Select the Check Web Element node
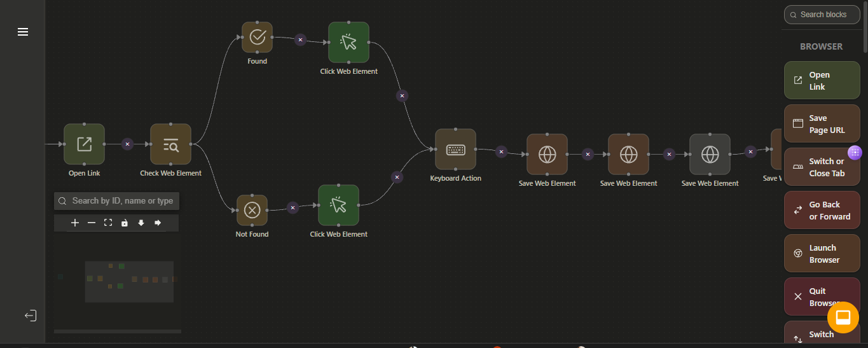 tap(170, 144)
